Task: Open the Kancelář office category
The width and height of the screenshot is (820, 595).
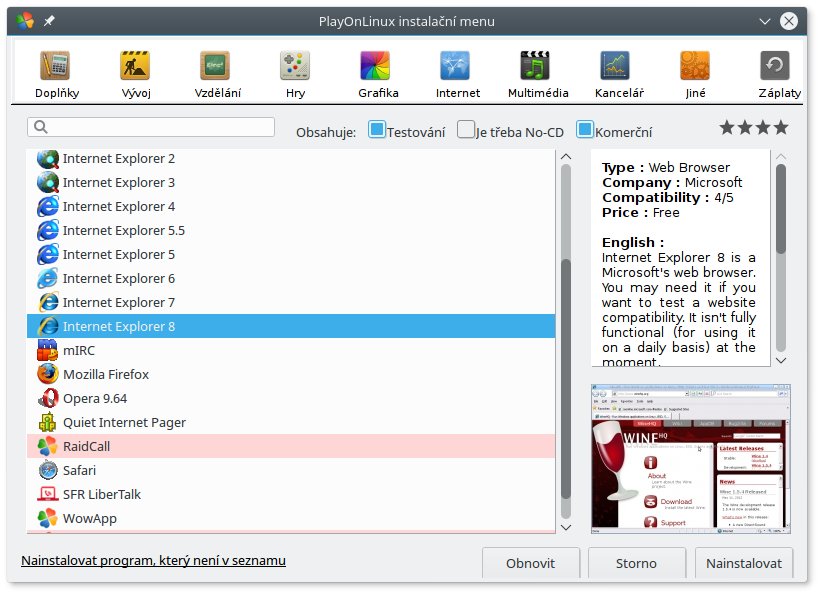Action: [618, 75]
